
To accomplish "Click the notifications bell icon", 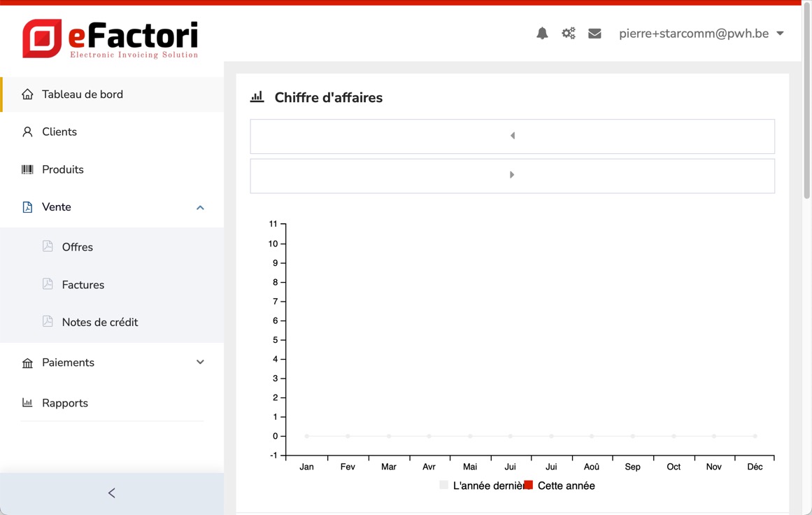I will pyautogui.click(x=542, y=34).
